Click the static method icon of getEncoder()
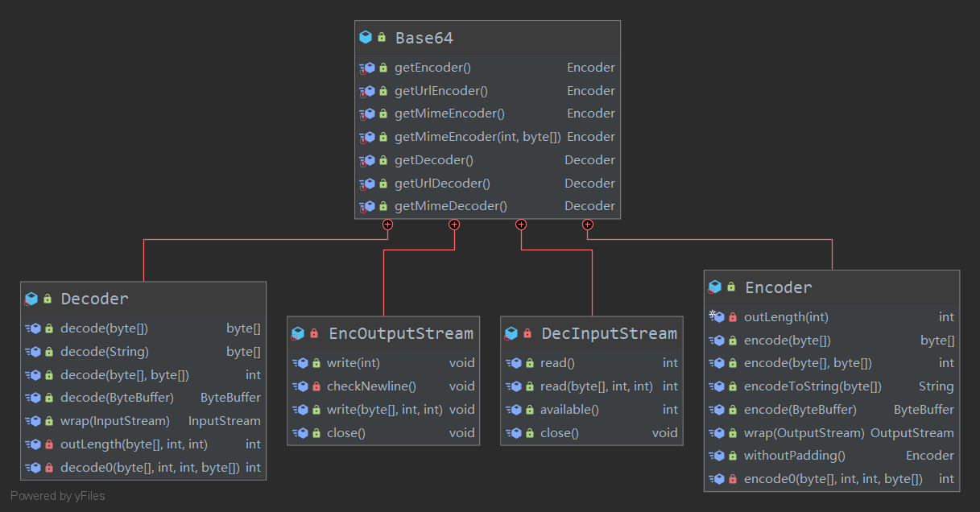The width and height of the screenshot is (980, 512). (367, 68)
